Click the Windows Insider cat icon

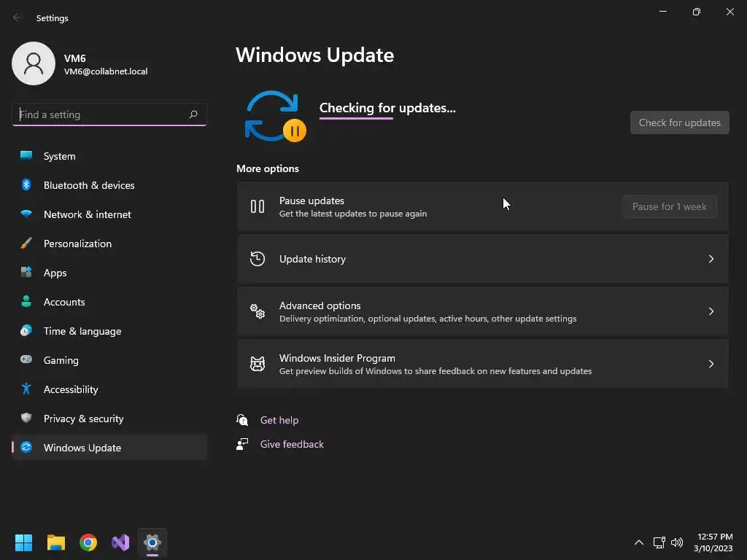tap(258, 364)
